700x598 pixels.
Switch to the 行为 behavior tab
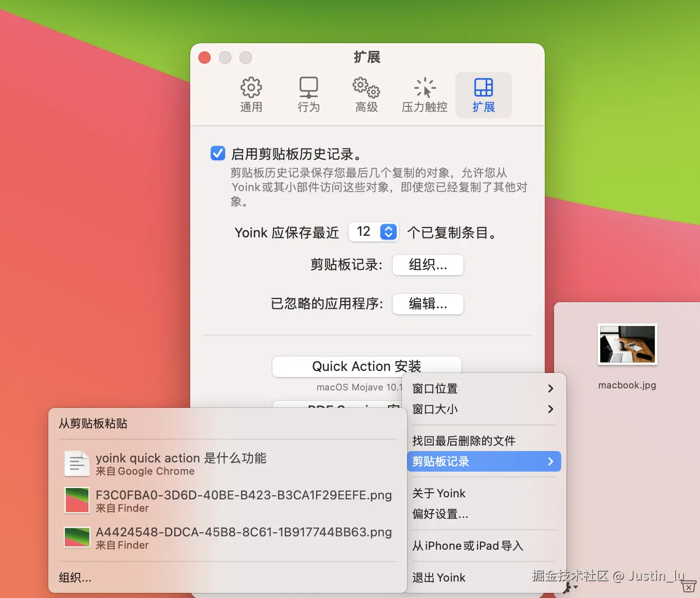309,95
